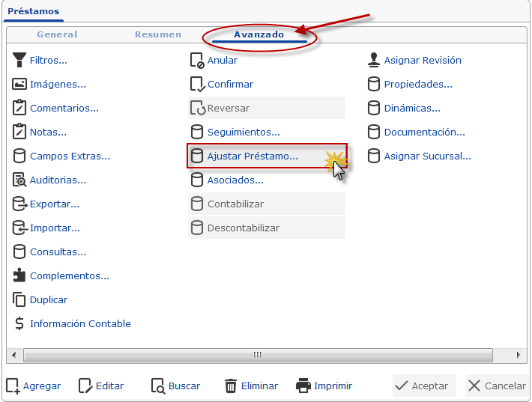Image resolution: width=532 pixels, height=402 pixels.
Task: Open the Imágenes picture icon
Action: pyautogui.click(x=19, y=84)
